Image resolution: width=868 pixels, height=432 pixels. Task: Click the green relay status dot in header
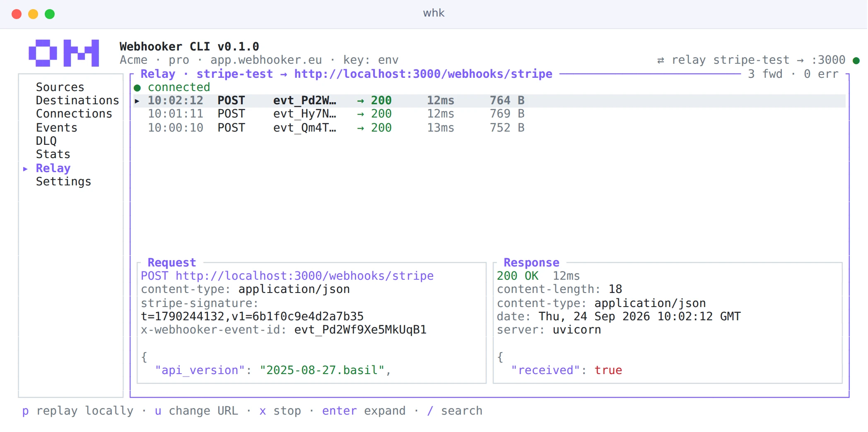pos(856,60)
